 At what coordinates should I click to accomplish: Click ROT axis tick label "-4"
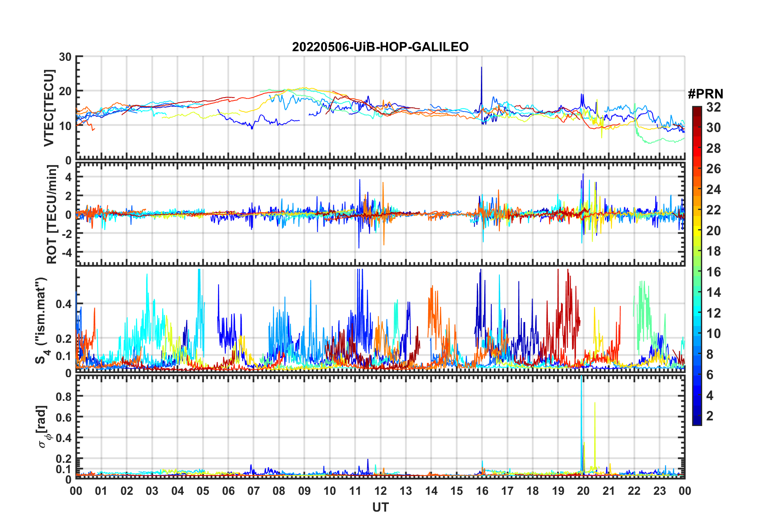point(66,253)
